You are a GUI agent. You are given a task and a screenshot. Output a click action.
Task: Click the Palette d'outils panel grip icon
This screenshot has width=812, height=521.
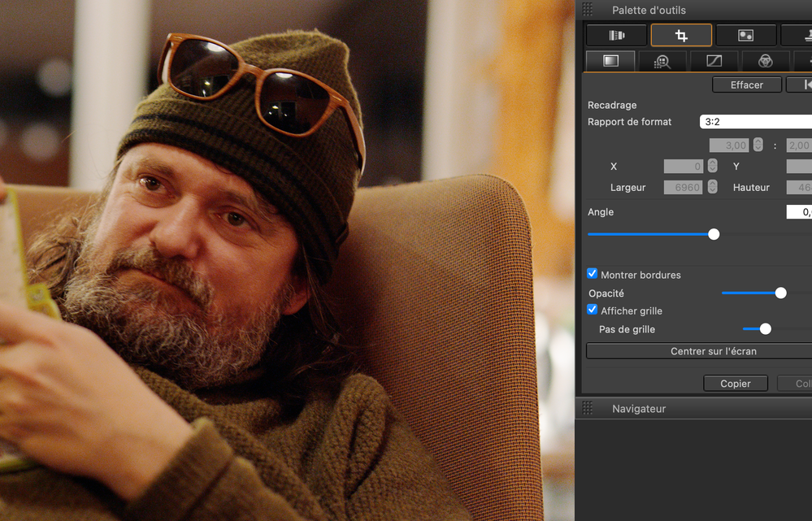pyautogui.click(x=588, y=10)
